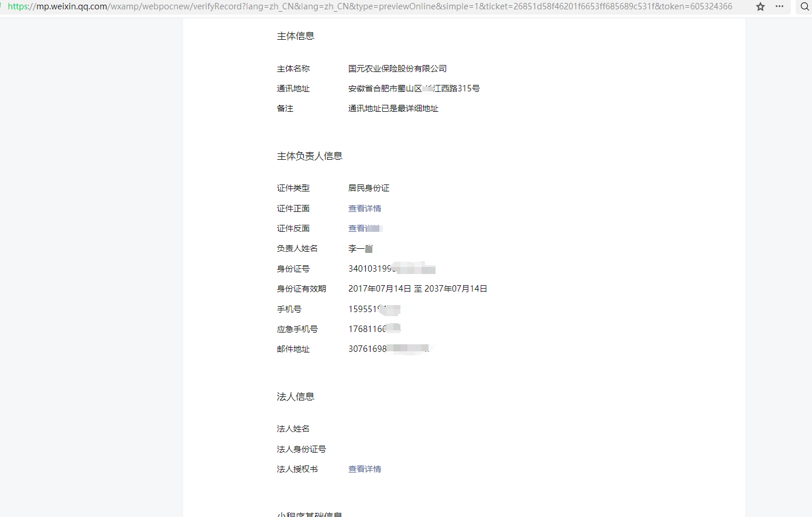812x517 pixels.
Task: Open 法人授权书 查看详情 link
Action: point(365,469)
